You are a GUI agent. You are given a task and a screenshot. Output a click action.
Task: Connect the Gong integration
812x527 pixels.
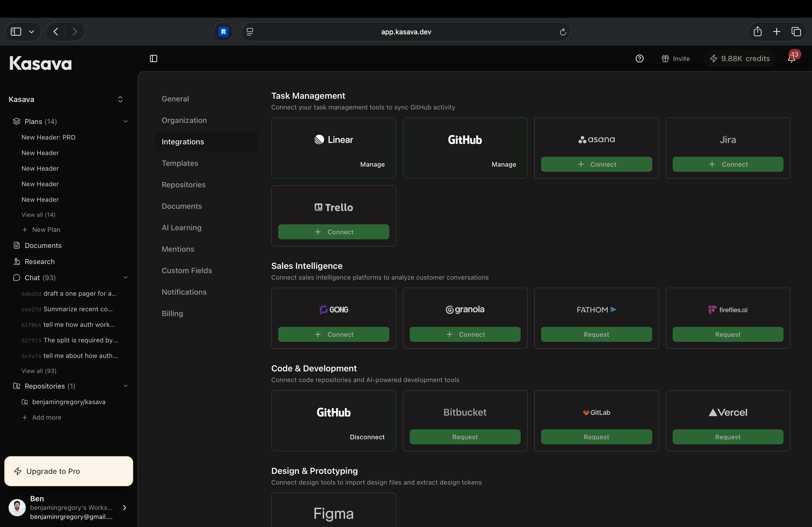point(333,334)
